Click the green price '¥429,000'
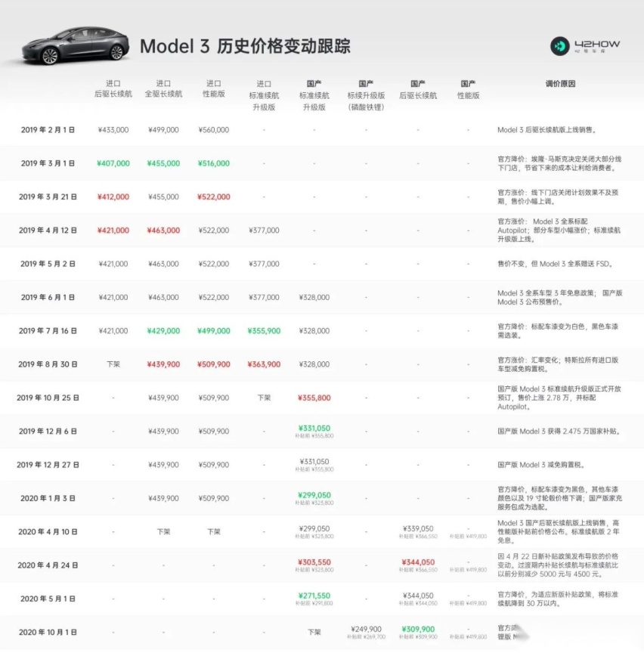The width and height of the screenshot is (644, 656). click(x=163, y=330)
